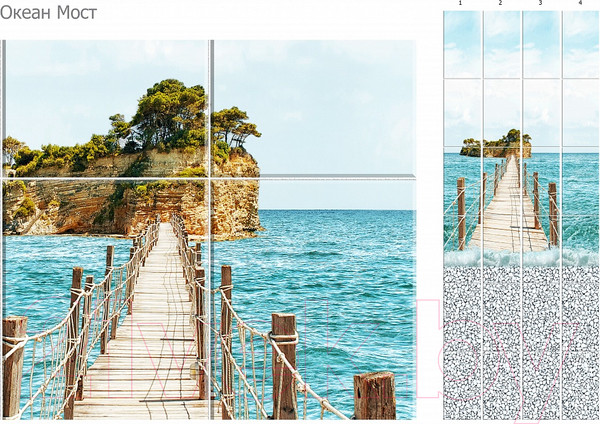Click the pebble texture area of panel 4
The height and width of the screenshot is (424, 600).
[x=581, y=342]
